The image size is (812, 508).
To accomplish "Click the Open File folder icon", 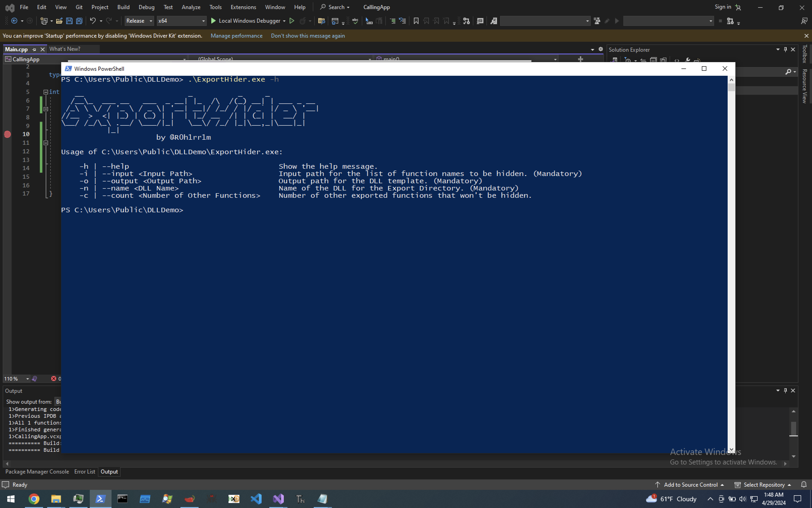I will [x=59, y=21].
